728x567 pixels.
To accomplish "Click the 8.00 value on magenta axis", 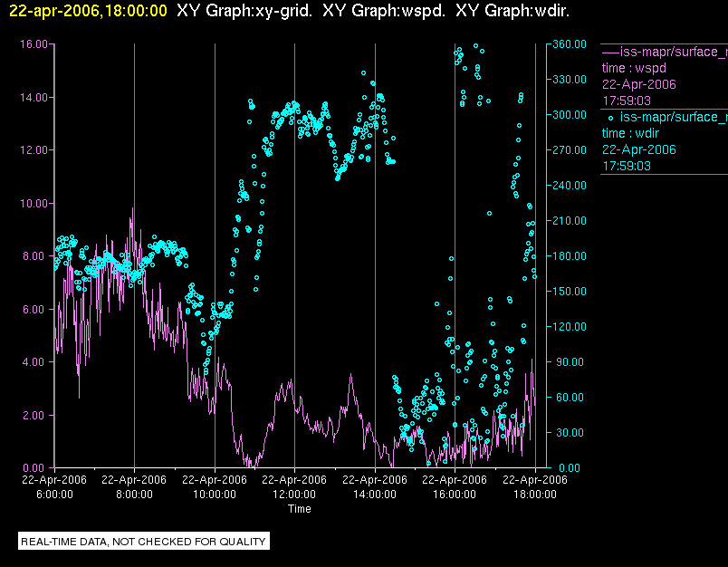I will coord(35,255).
